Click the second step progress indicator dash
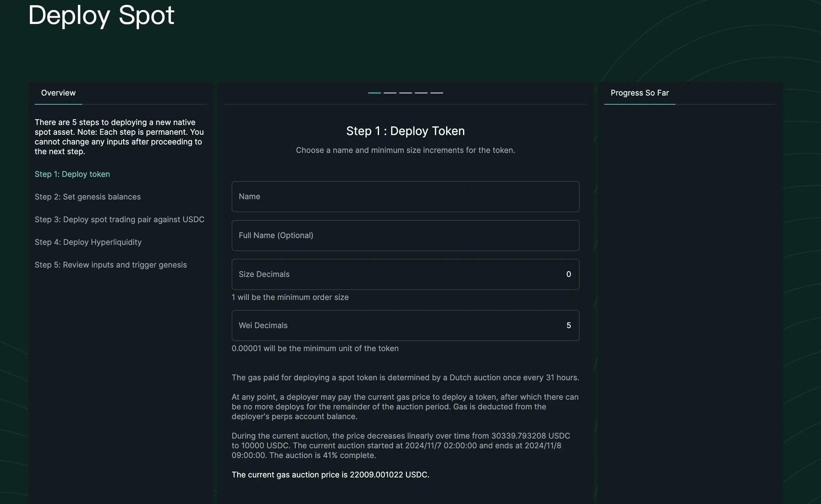The height and width of the screenshot is (504, 821). coord(390,93)
